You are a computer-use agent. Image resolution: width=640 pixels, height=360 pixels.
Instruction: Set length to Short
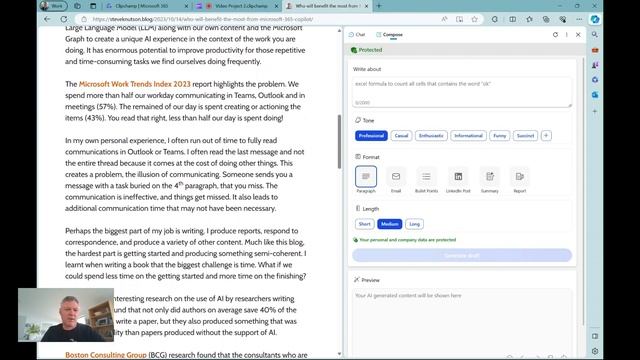364,224
